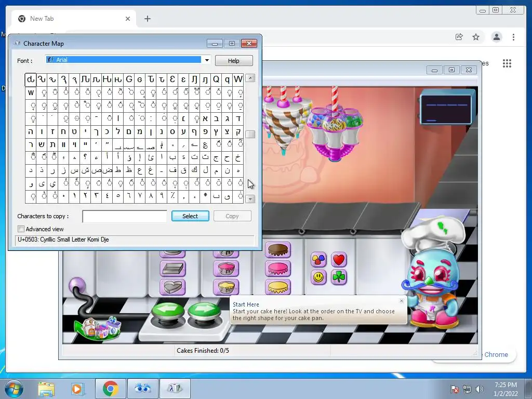This screenshot has height=399, width=532.
Task: Enable the Advanced view checkbox
Action: click(x=21, y=229)
